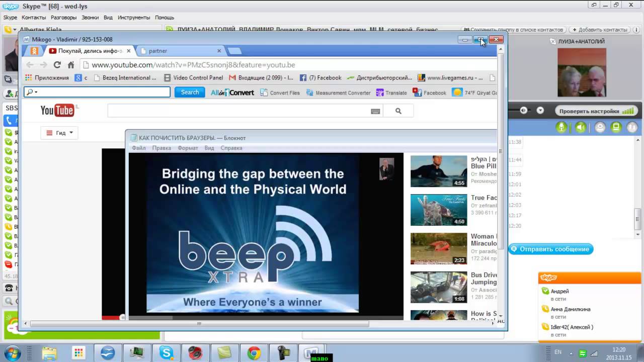Viewport: 644px width, 362px height.
Task: Click the blue Search button
Action: pyautogui.click(x=190, y=92)
